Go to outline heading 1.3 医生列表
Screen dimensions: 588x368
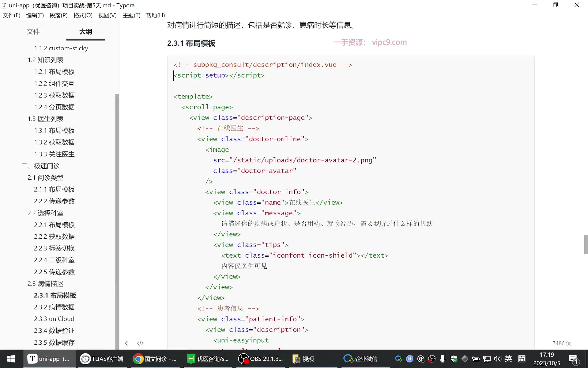[45, 119]
